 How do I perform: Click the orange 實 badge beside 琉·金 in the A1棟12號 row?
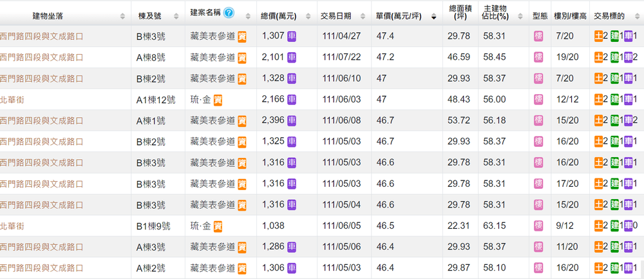218,100
